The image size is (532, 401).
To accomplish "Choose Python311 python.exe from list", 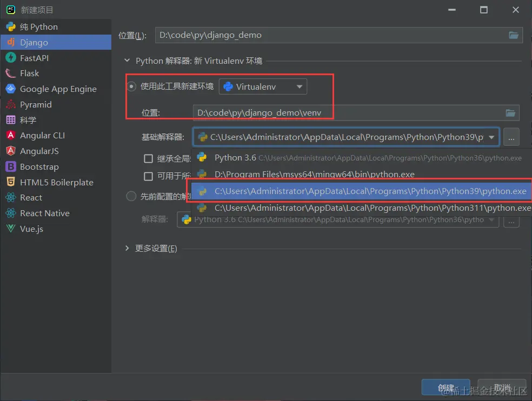I will click(361, 208).
